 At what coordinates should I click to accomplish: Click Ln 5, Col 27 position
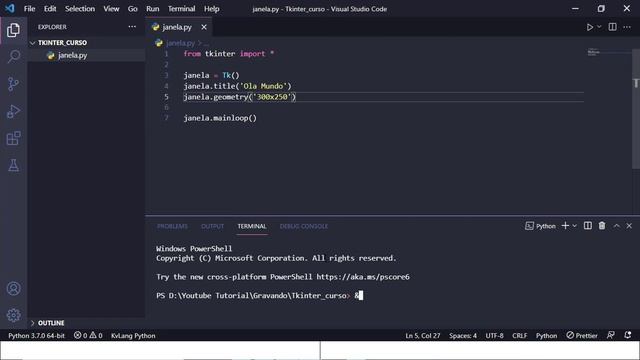coord(422,336)
